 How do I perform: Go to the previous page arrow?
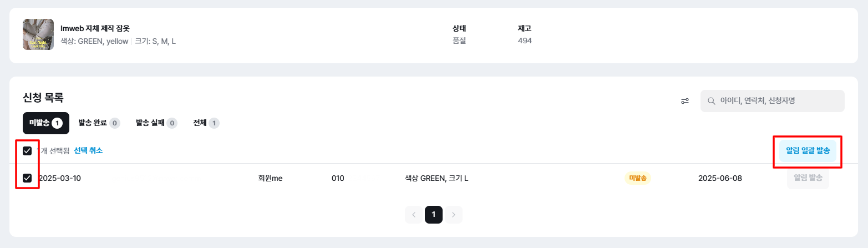[414, 215]
